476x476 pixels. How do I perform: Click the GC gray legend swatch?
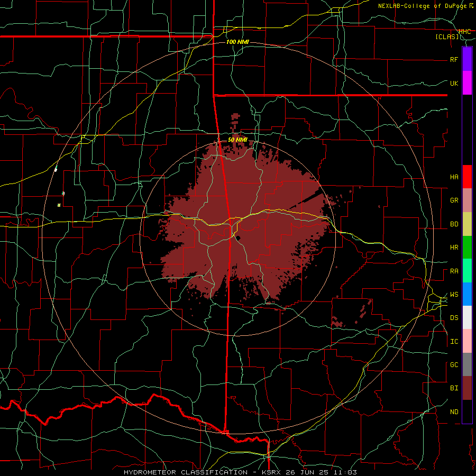tap(467, 364)
